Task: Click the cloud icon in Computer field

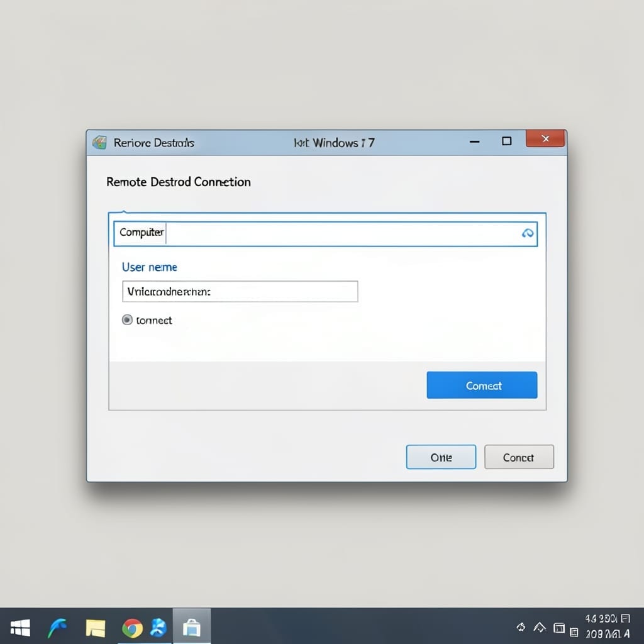Action: (x=528, y=233)
